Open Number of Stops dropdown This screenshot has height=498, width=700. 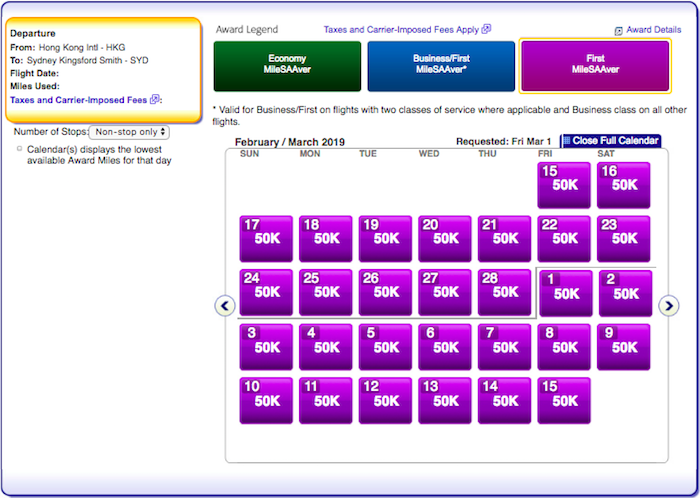click(x=129, y=132)
